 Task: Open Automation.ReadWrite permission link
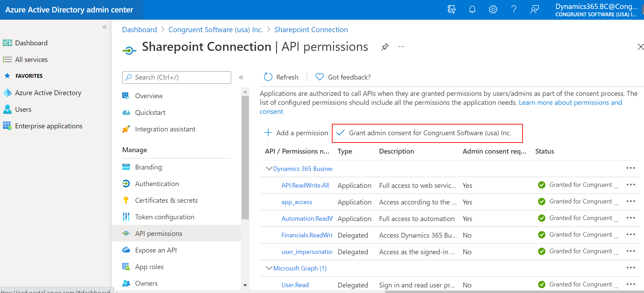307,219
